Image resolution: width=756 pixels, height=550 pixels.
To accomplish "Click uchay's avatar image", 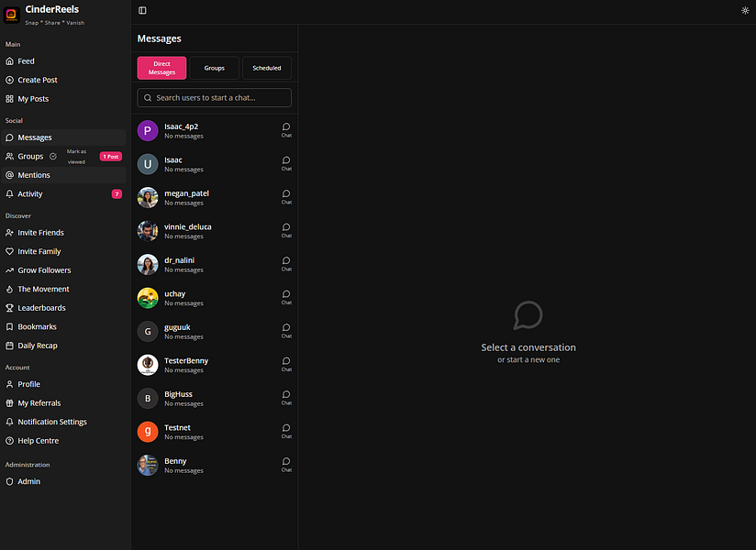I will tap(148, 298).
